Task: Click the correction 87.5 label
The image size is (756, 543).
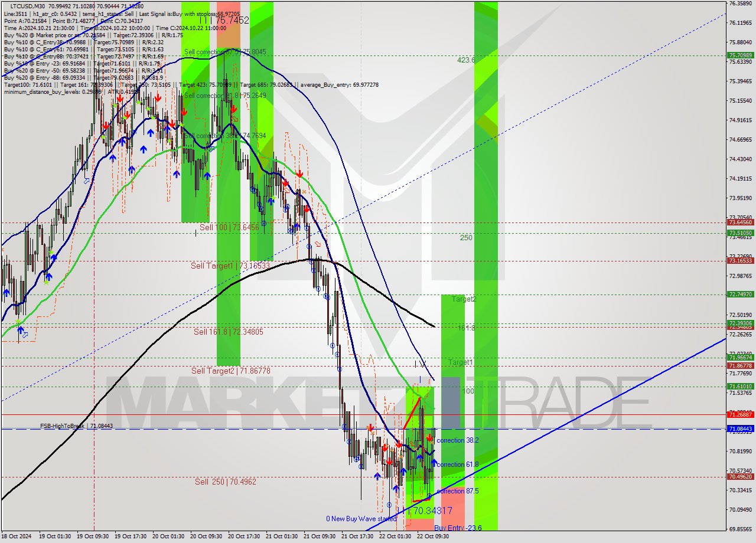Action: (458, 491)
